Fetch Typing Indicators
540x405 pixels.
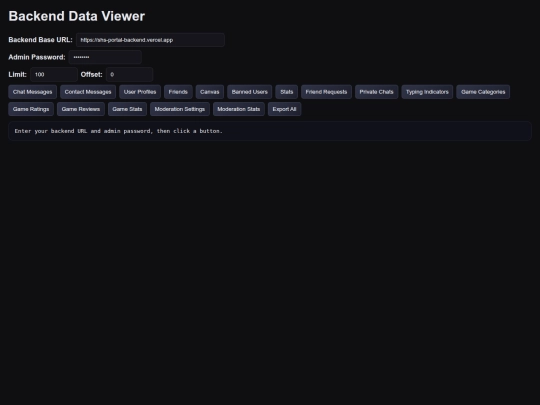427,92
